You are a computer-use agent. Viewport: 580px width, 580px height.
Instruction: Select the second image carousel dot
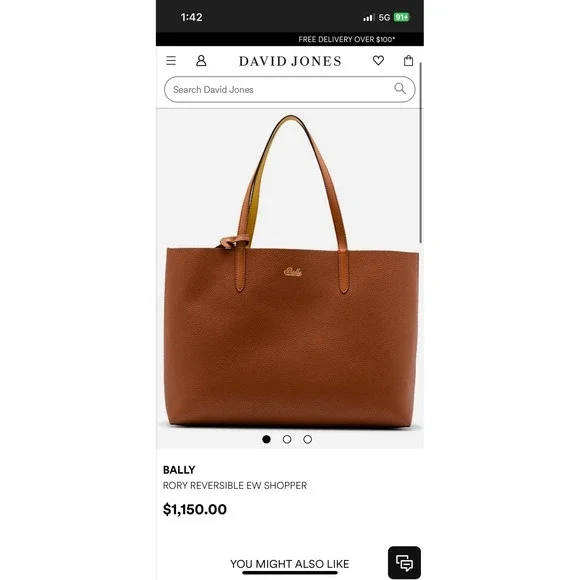(x=287, y=439)
